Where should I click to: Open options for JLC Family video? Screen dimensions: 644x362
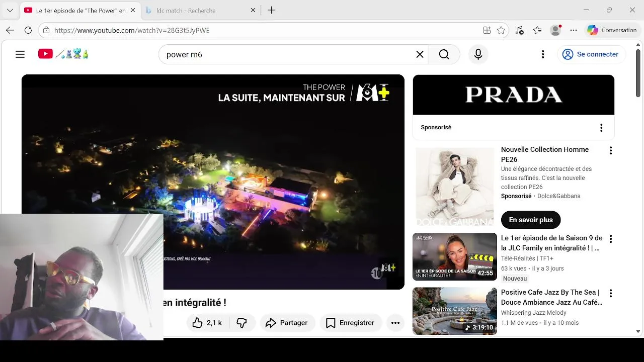[x=611, y=239]
